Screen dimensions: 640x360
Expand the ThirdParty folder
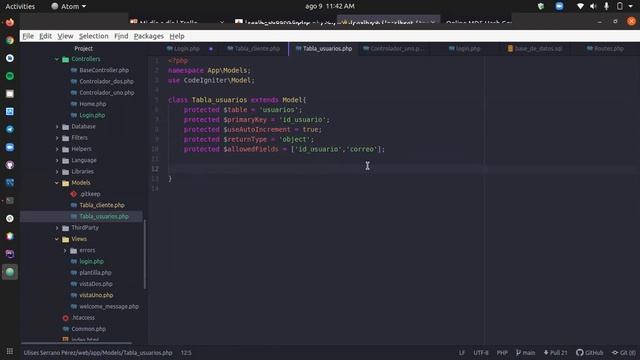coord(57,228)
